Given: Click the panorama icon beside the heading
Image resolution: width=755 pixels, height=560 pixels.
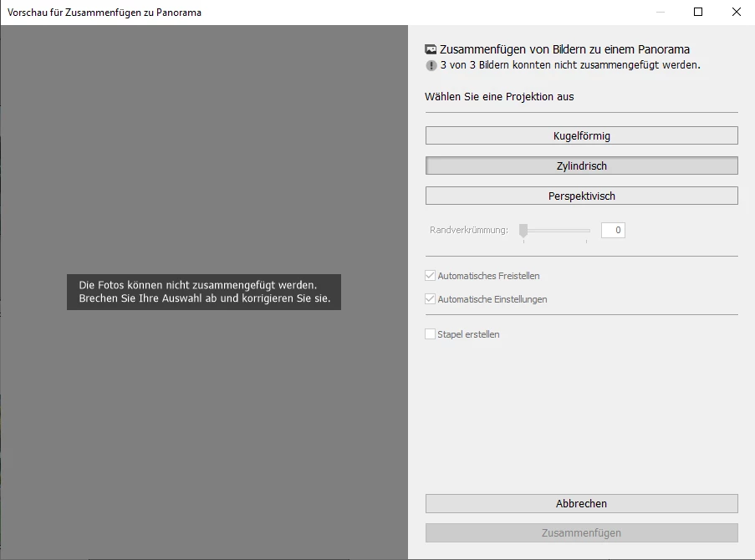Looking at the screenshot, I should [431, 49].
